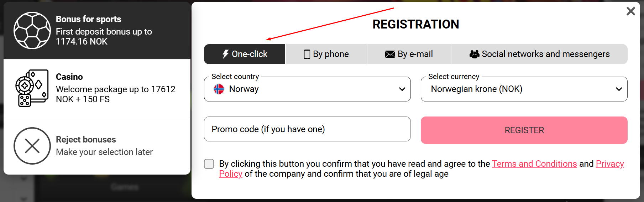This screenshot has height=202, width=644.
Task: Tick the terms agreement checkbox
Action: tap(209, 164)
